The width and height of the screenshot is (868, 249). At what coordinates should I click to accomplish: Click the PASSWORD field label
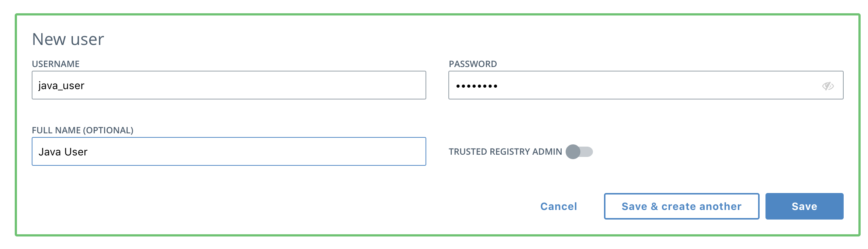[x=473, y=64]
